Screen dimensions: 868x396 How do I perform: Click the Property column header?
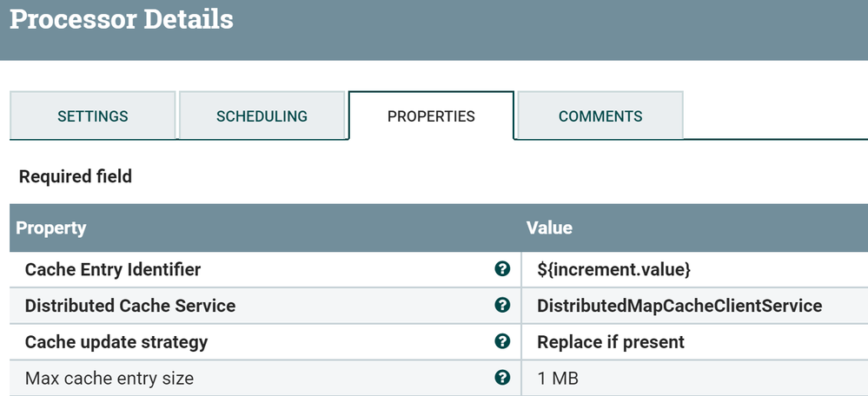51,228
